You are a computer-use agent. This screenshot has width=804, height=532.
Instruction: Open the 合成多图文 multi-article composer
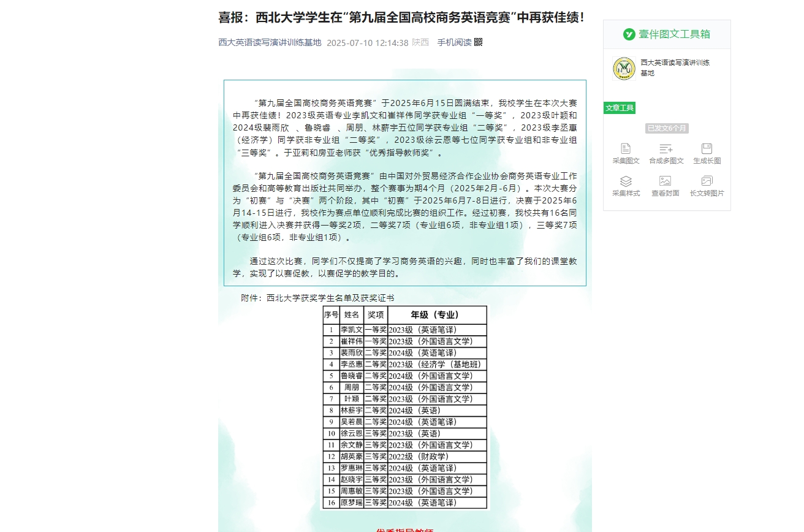666,153
